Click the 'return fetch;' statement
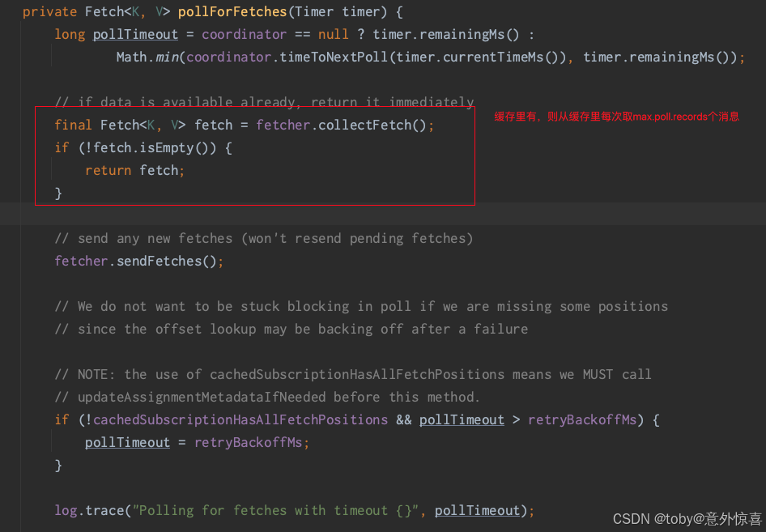The width and height of the screenshot is (766, 532). coord(135,171)
